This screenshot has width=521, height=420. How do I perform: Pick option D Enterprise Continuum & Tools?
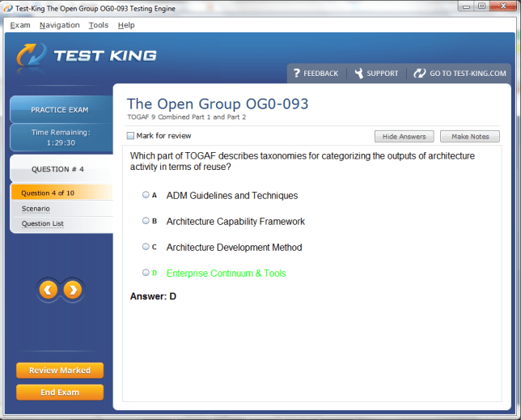pyautogui.click(x=146, y=273)
